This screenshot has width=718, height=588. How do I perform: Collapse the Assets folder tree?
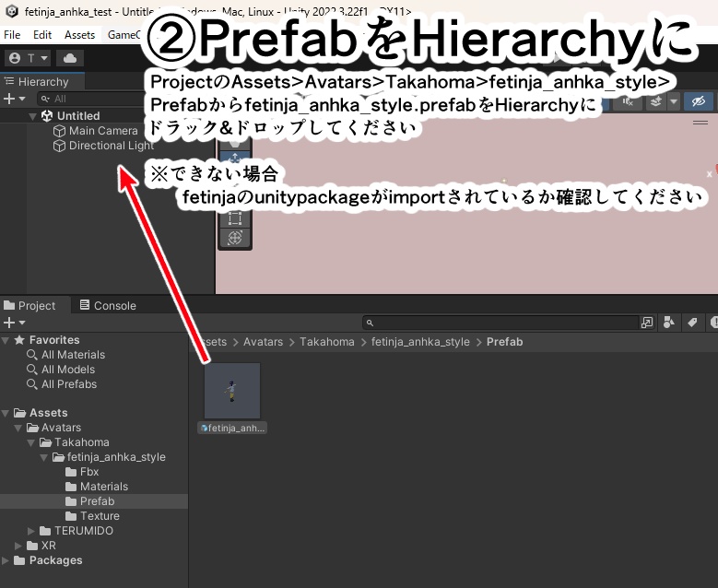coord(6,413)
